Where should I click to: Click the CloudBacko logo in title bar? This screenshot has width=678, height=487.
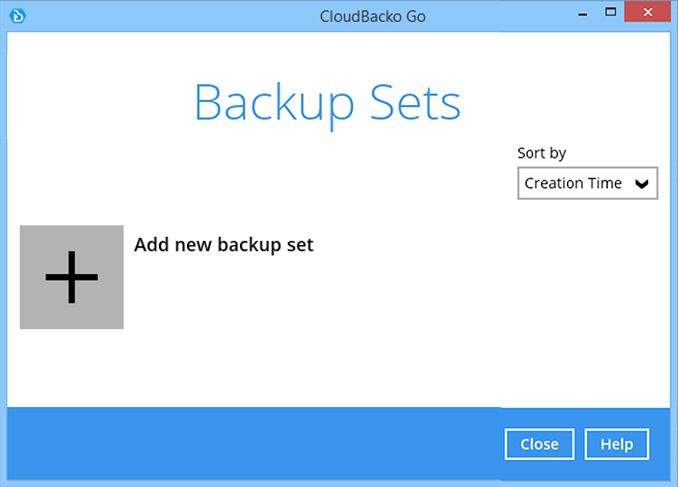[x=18, y=15]
